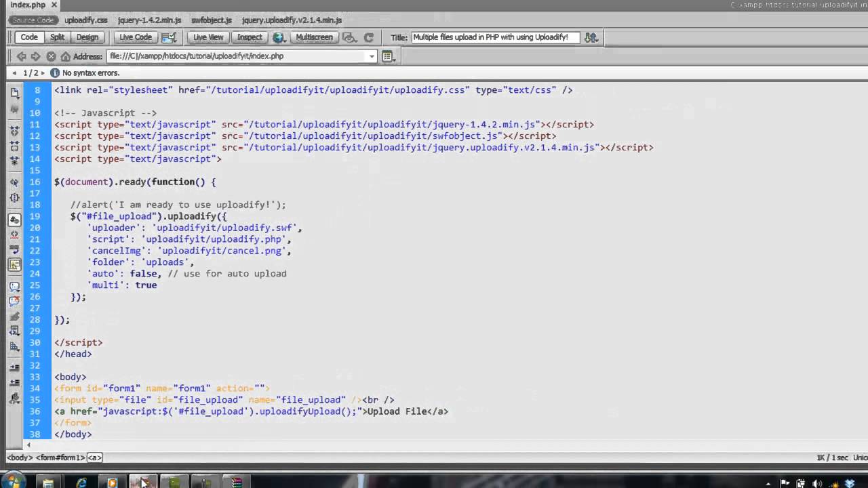Click the Collapse Selection icon
Image resolution: width=868 pixels, height=488 pixels.
[14, 146]
